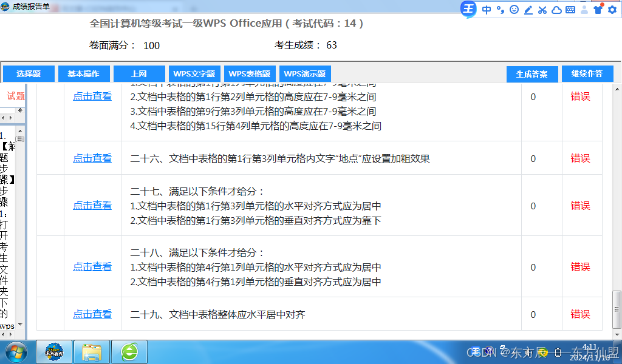Open the 上网 tab
622x364 pixels.
tap(139, 73)
